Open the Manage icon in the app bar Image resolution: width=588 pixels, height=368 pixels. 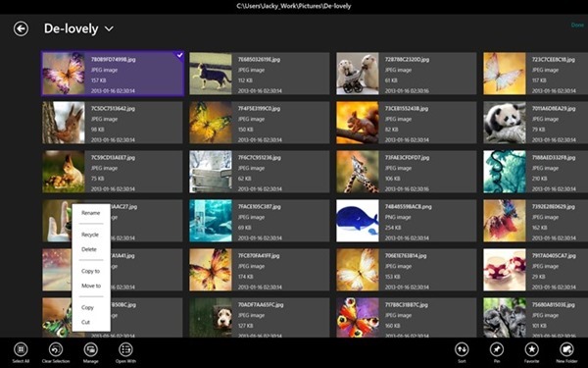[91, 349]
